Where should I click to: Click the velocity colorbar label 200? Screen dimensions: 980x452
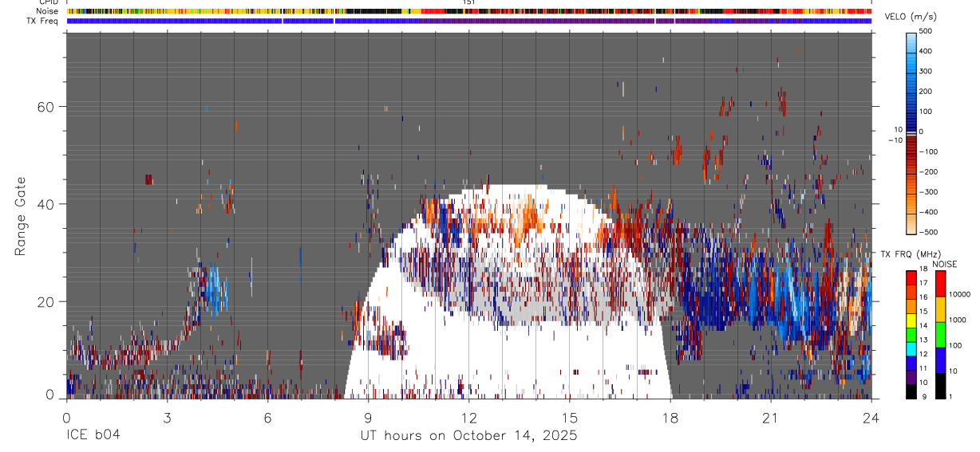click(927, 92)
